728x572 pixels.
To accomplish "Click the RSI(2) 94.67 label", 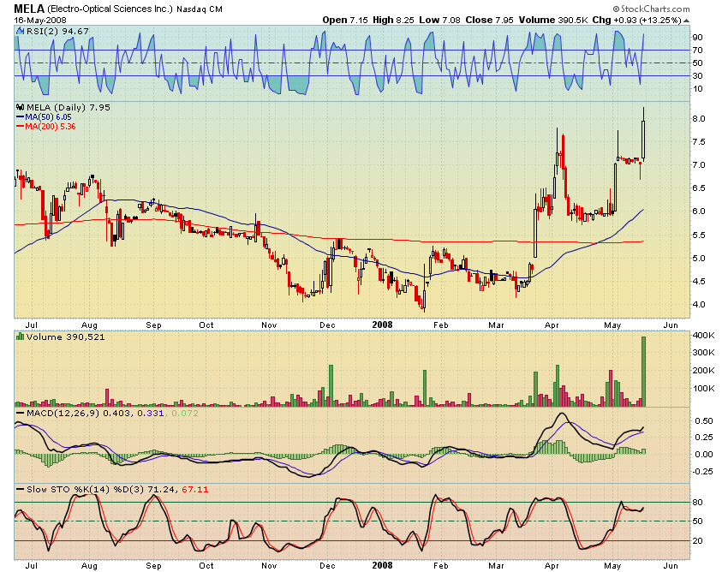I will tap(57, 31).
